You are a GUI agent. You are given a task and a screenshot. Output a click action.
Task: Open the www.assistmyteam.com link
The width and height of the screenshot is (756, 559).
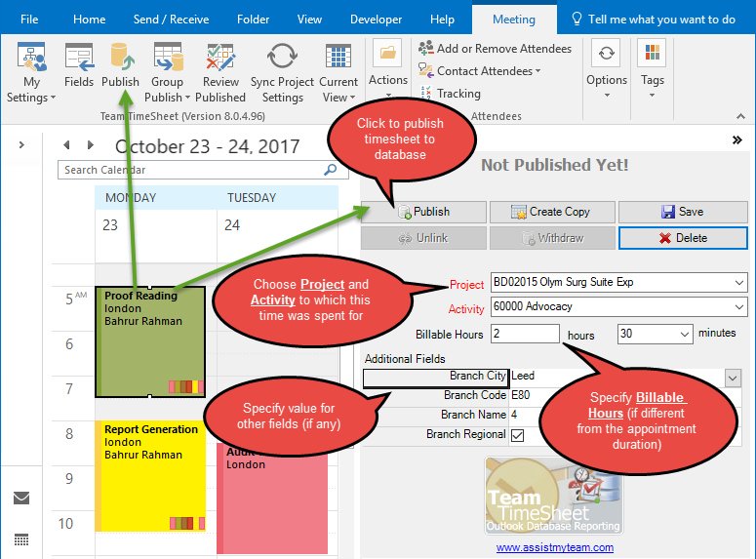[554, 547]
